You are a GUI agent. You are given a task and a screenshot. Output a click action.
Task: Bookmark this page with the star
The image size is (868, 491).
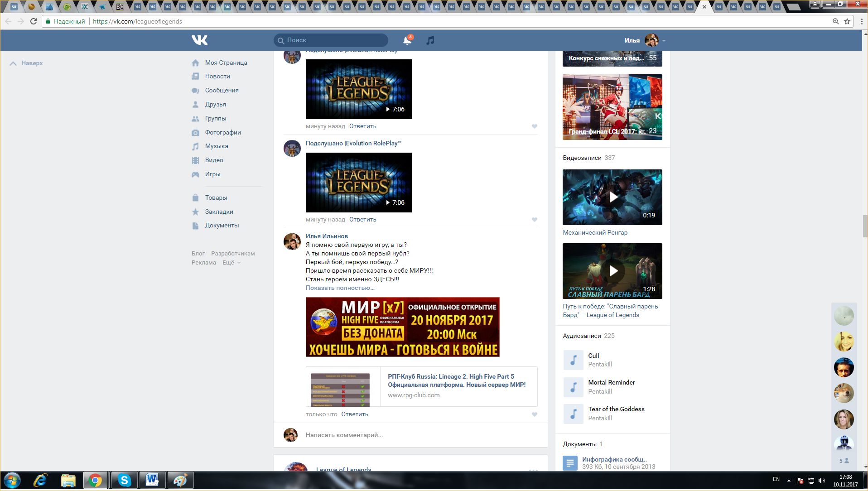(847, 21)
